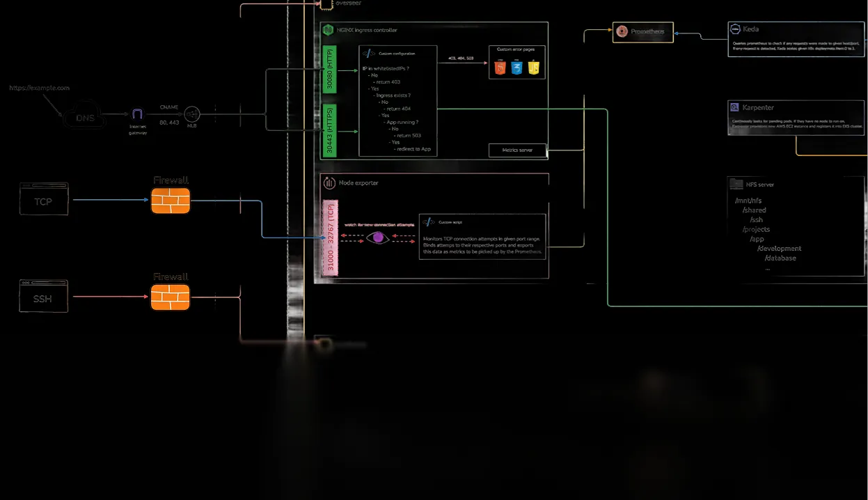868x500 pixels.
Task: Click the Custom configuration heading
Action: [x=397, y=54]
